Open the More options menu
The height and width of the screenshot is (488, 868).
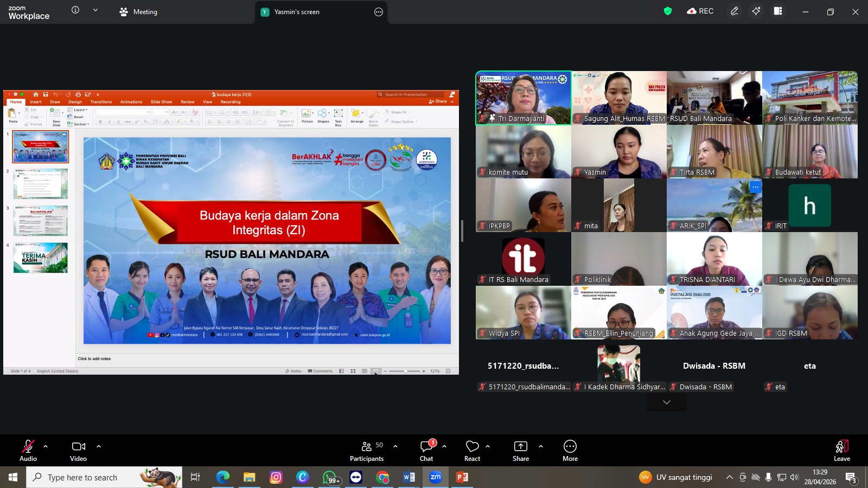(570, 451)
